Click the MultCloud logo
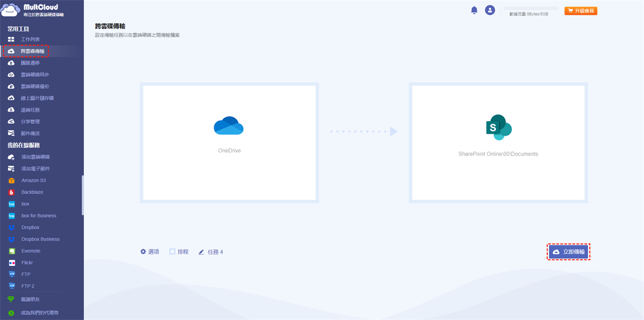 pos(33,10)
